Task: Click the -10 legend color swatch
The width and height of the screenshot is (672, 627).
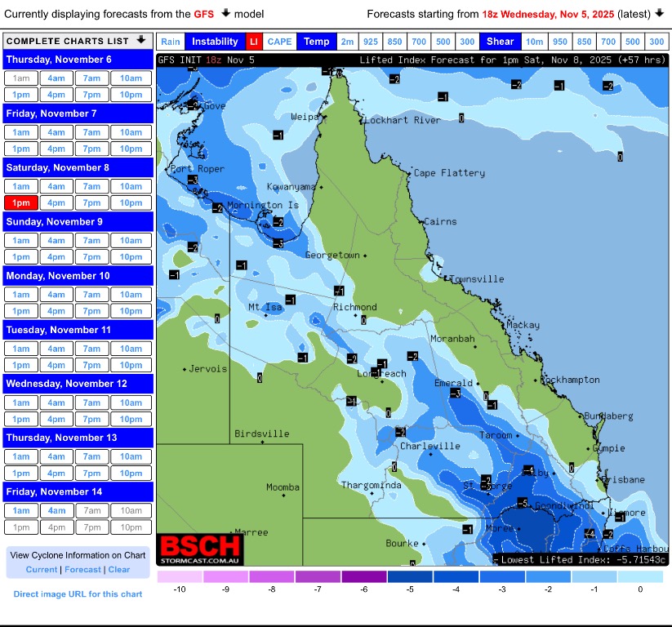Action: [180, 576]
